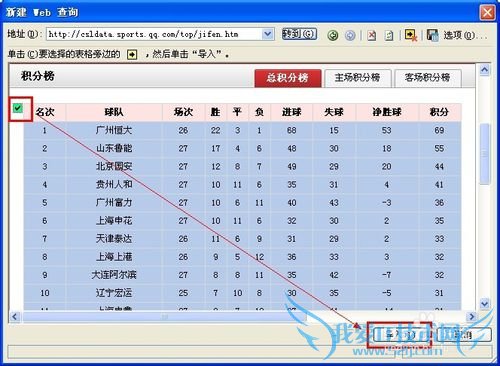Image resolution: width=500 pixels, height=366 pixels.
Task: Click the Forward navigation arrow icon
Action: click(x=350, y=35)
